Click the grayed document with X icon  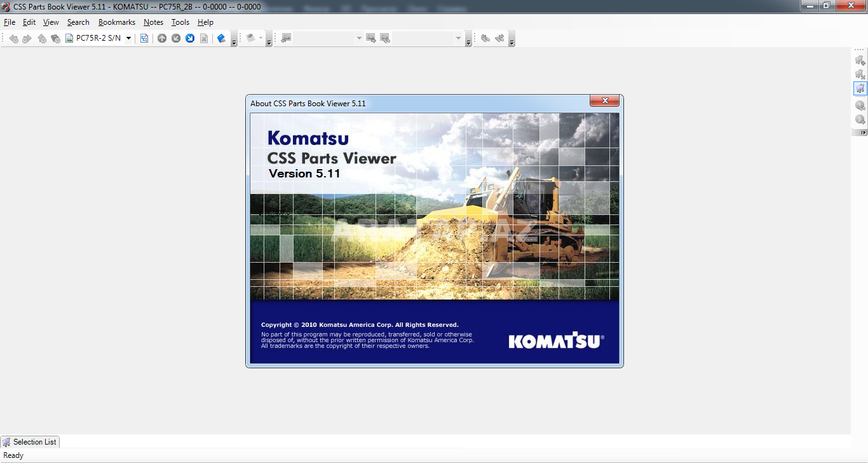click(204, 38)
